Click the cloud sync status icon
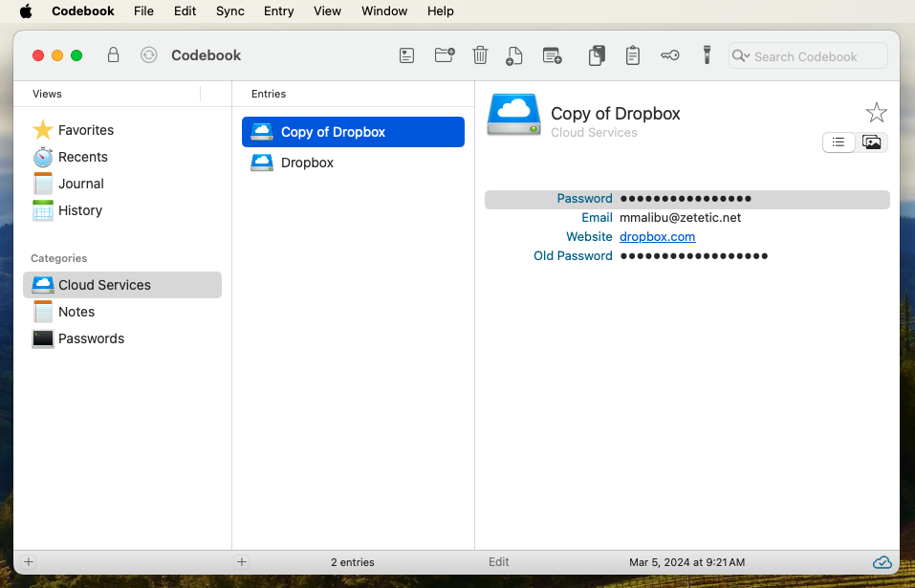 (x=882, y=562)
